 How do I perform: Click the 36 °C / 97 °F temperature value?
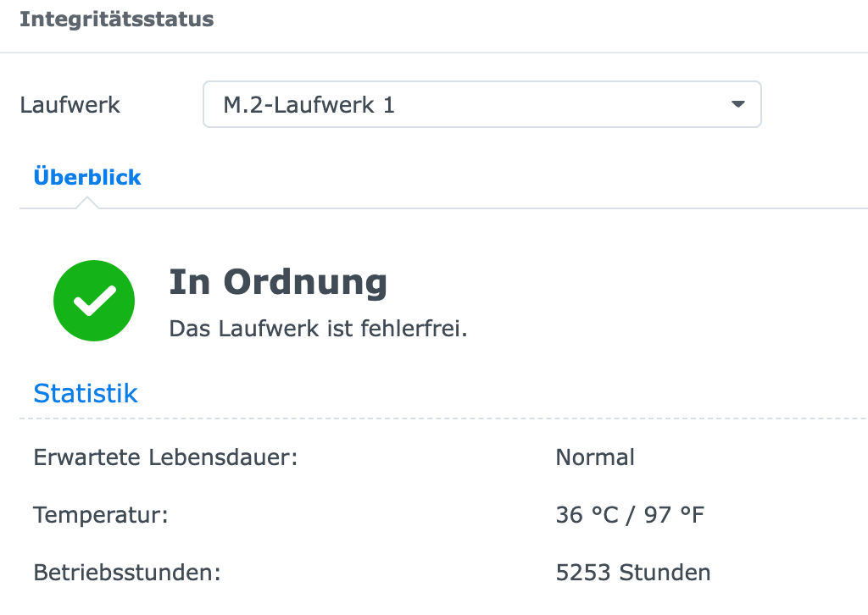(x=630, y=515)
